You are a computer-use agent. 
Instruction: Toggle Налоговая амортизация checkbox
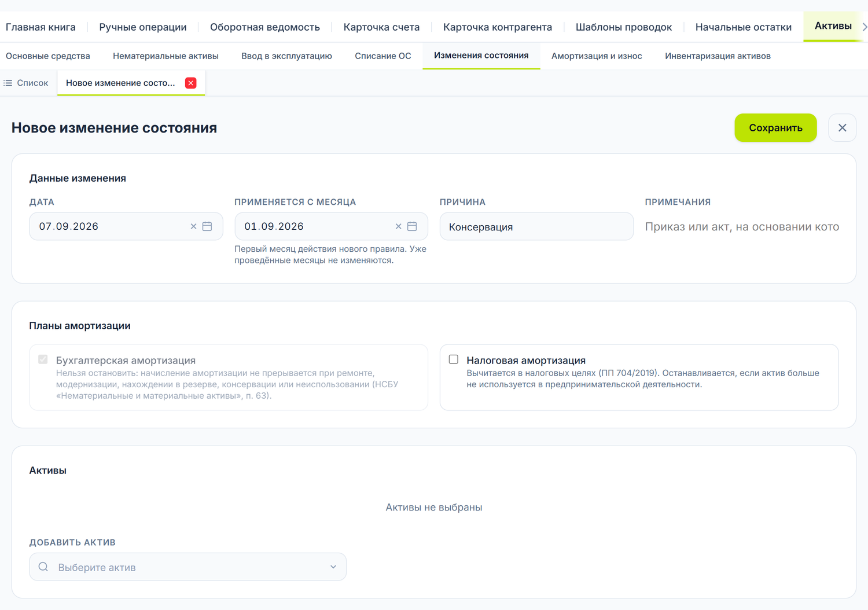pos(454,359)
